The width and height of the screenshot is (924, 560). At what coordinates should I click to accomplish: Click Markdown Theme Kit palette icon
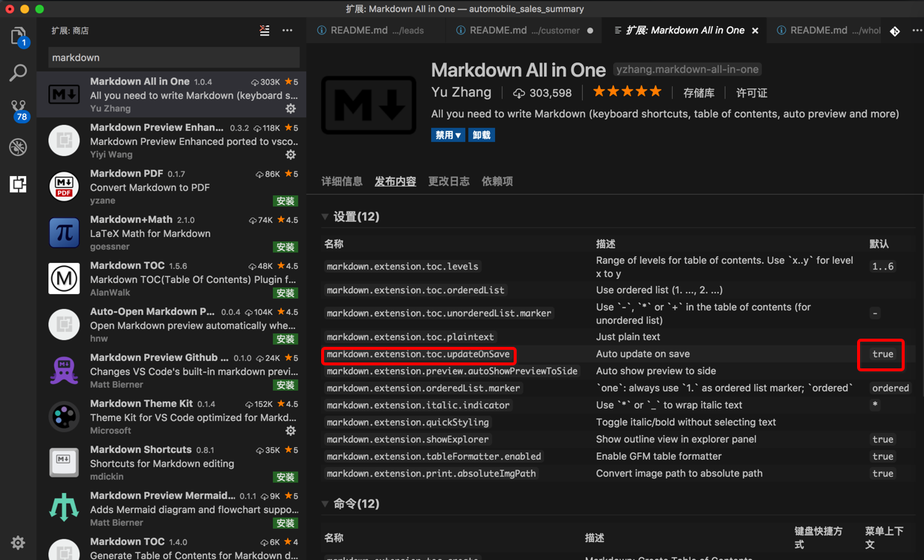pos(64,417)
